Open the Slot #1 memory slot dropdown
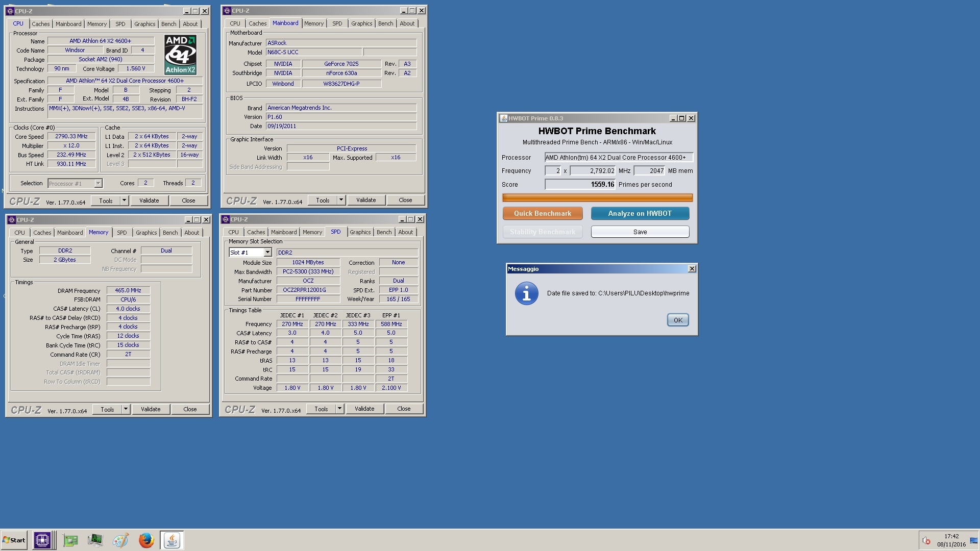Screen dimensions: 980x551 click(x=267, y=253)
